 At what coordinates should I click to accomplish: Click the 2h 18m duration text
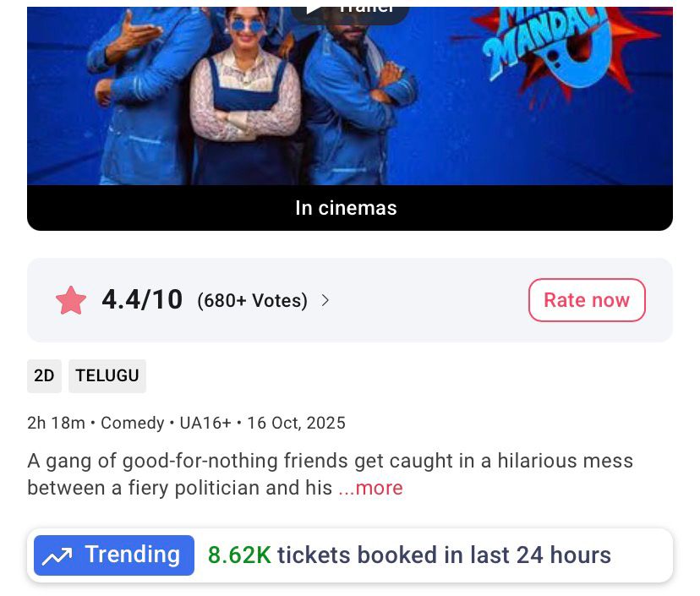(x=57, y=423)
